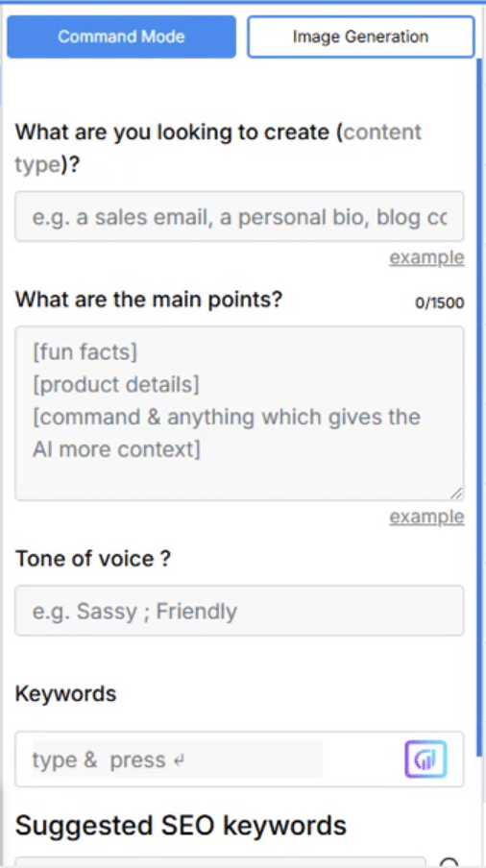Focus the main points text area

click(x=239, y=413)
